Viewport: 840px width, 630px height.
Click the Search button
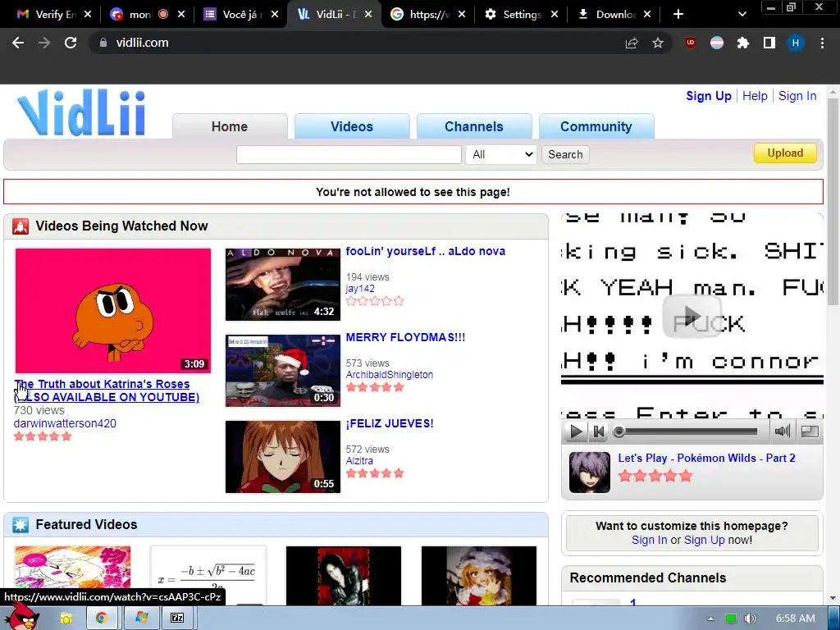(565, 155)
